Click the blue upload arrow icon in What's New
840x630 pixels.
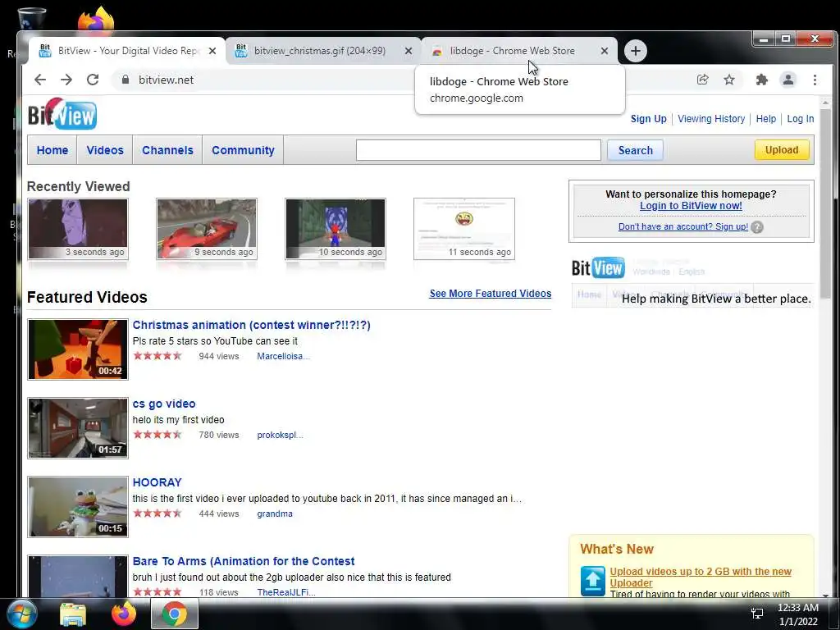[x=593, y=581]
